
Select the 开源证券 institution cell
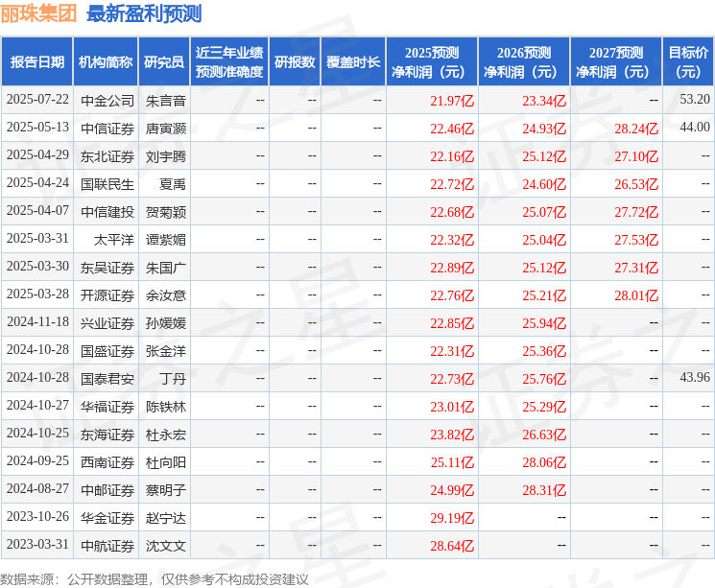(107, 295)
